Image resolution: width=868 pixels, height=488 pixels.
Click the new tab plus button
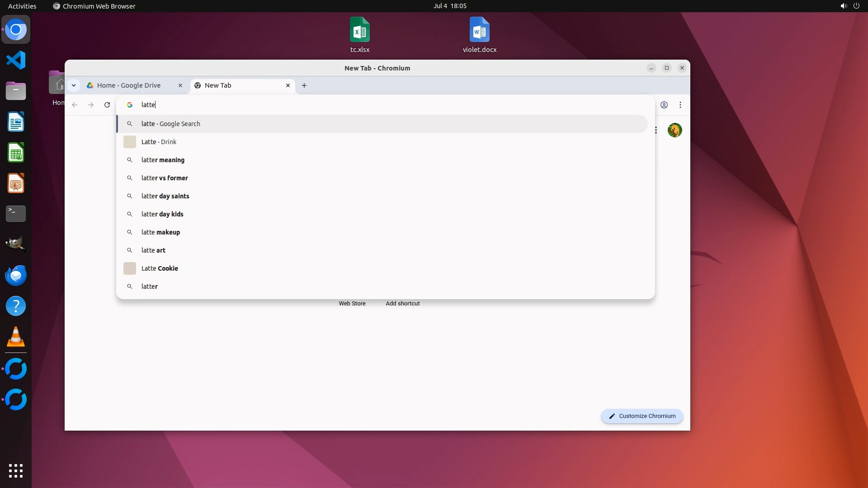point(304,85)
